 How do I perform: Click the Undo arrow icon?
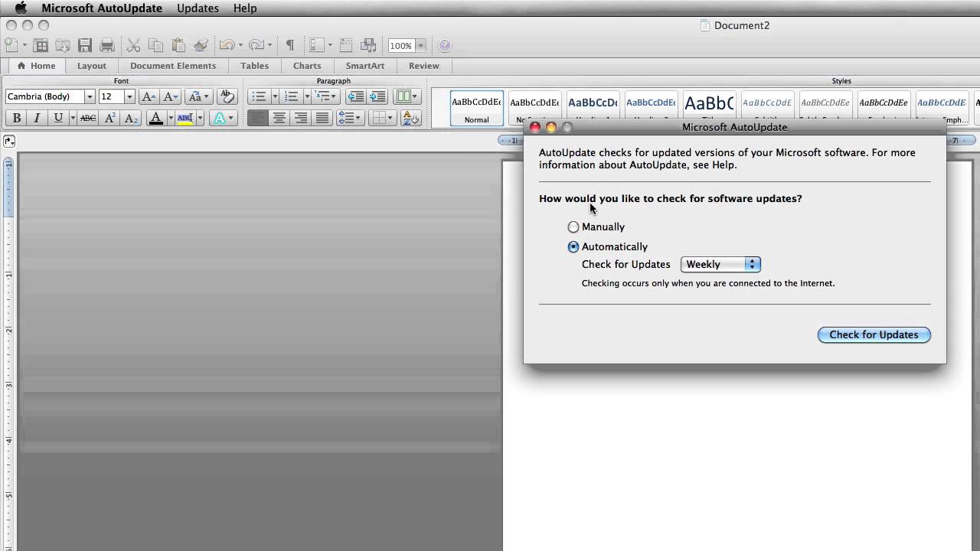tap(227, 45)
